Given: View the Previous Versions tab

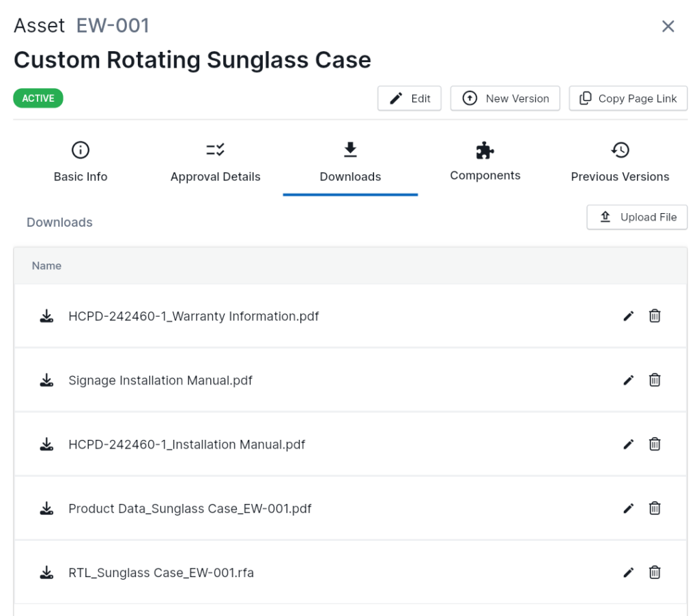Looking at the screenshot, I should tap(620, 163).
